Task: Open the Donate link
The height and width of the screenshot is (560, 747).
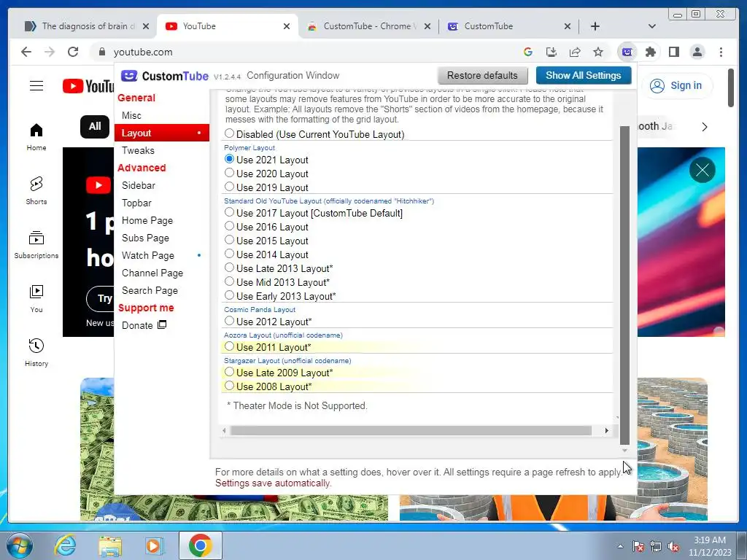Action: click(144, 325)
